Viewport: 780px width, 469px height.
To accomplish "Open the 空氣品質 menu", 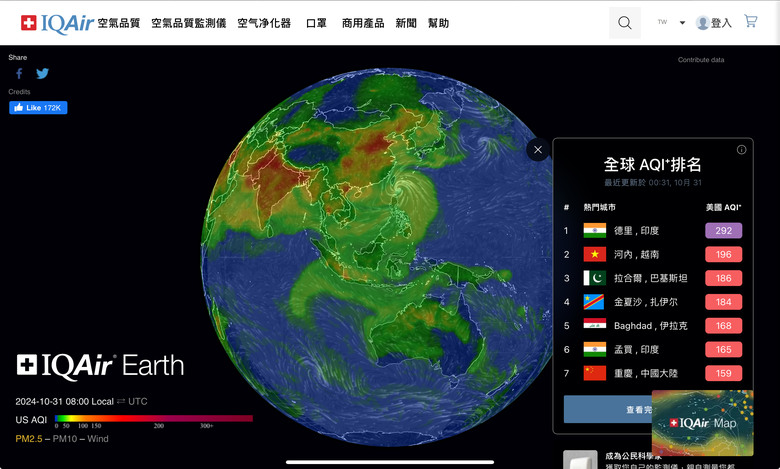I will tap(119, 23).
